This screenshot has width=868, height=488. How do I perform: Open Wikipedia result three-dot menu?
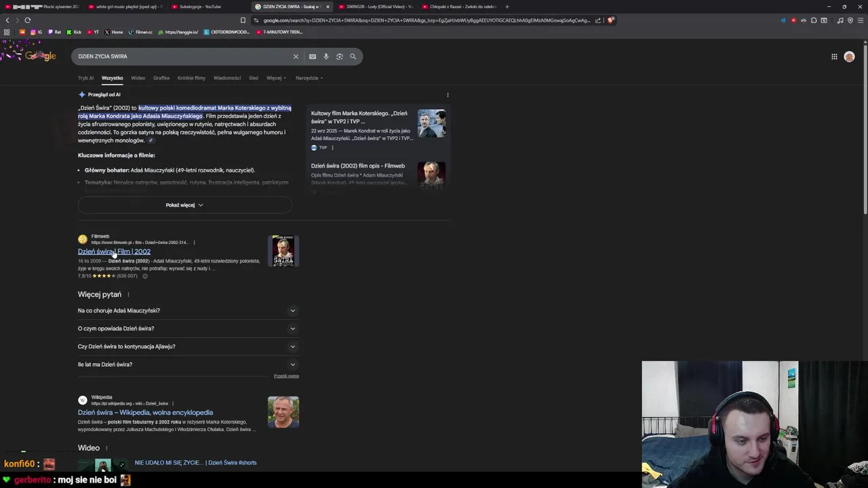[x=173, y=404]
